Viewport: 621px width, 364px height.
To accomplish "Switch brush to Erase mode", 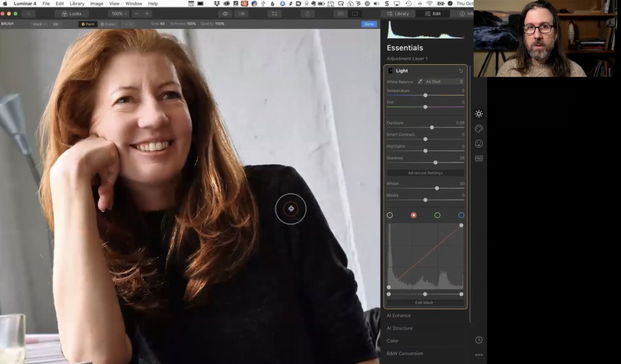I will click(x=108, y=24).
